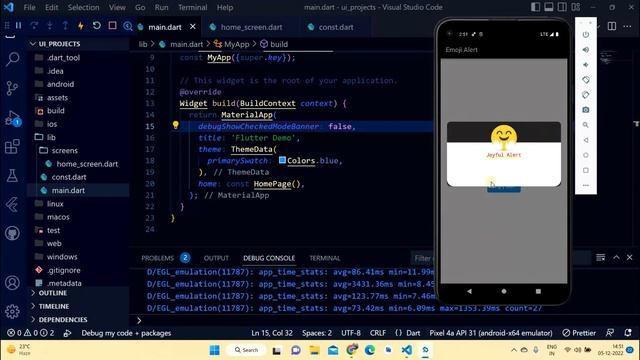Open emulator more options ellipsis
Viewport: 640px width, 360px height.
(x=586, y=185)
